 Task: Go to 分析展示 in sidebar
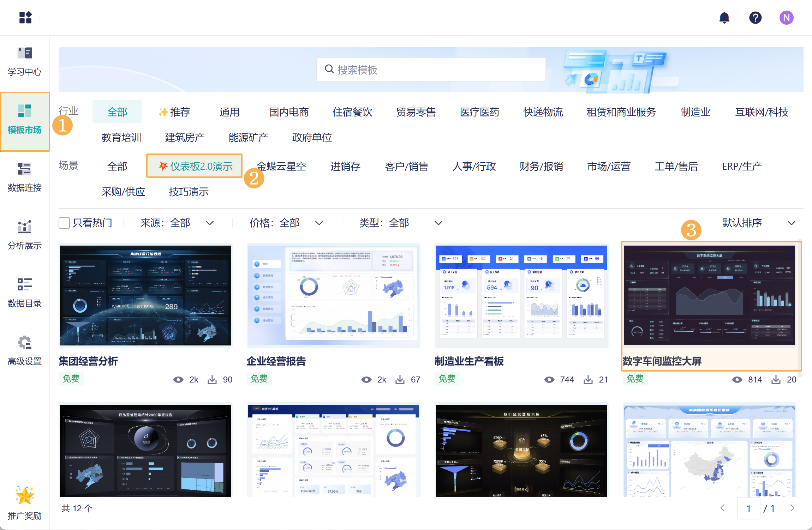[25, 227]
